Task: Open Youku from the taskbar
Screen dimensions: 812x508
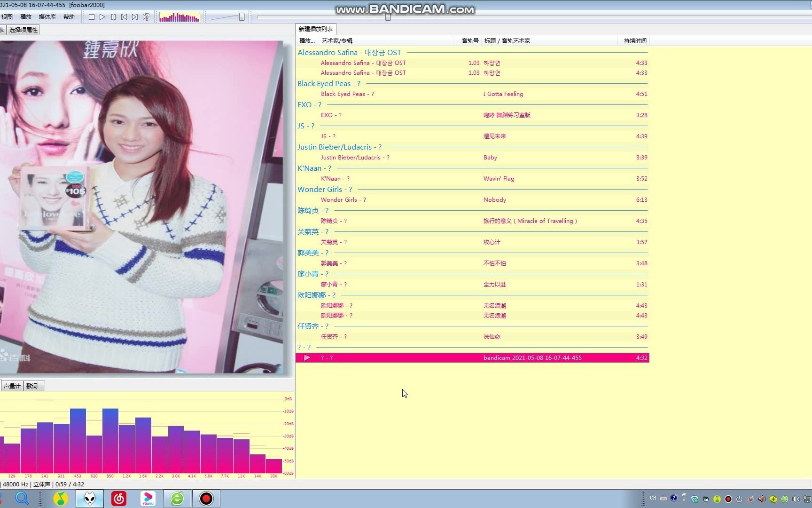Action: pyautogui.click(x=148, y=499)
